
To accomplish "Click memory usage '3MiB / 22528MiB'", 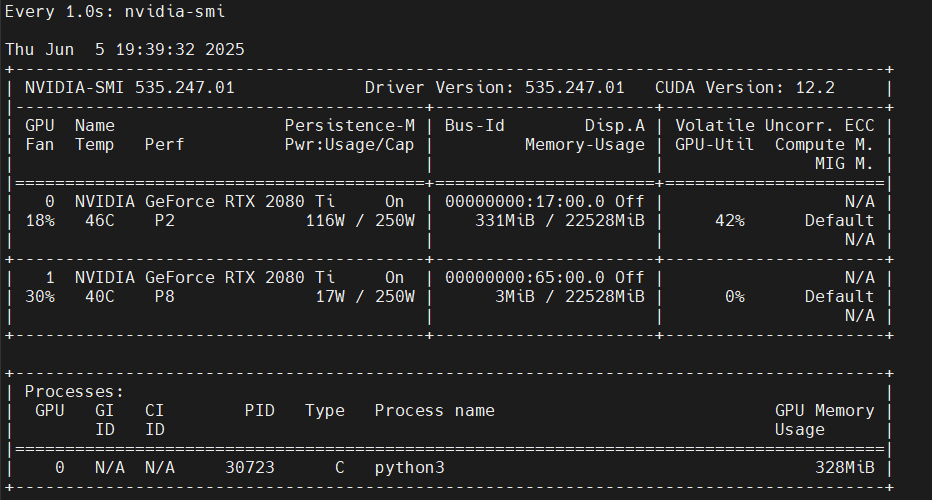I will [570, 297].
